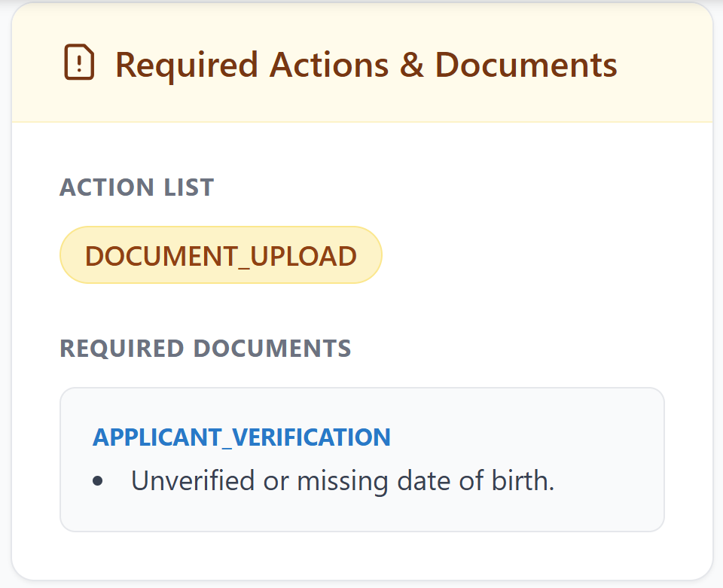
Task: Click the gray word REQUIRED above the document box
Action: pyautogui.click(x=122, y=349)
